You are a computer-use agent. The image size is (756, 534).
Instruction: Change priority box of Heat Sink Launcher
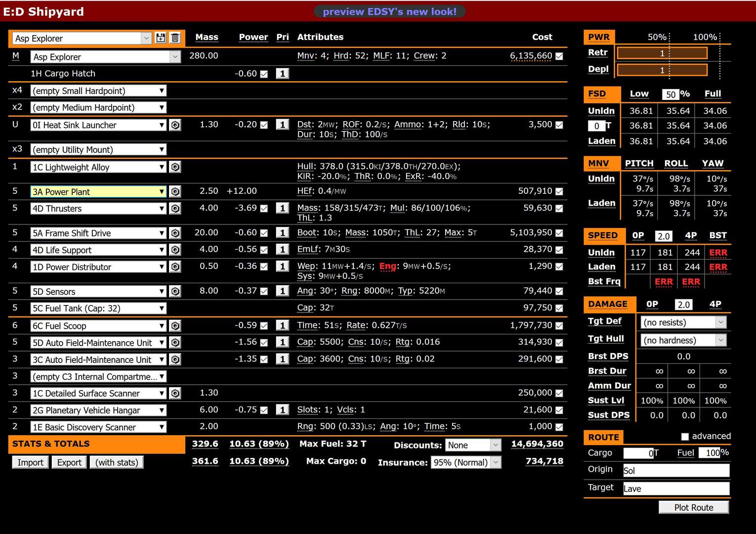(x=282, y=125)
